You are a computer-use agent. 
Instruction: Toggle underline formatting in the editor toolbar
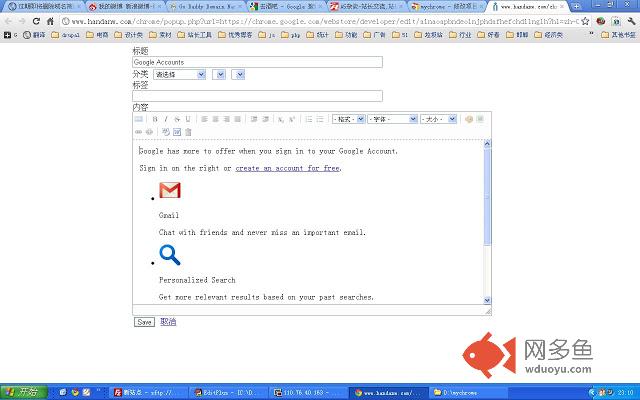(x=188, y=119)
